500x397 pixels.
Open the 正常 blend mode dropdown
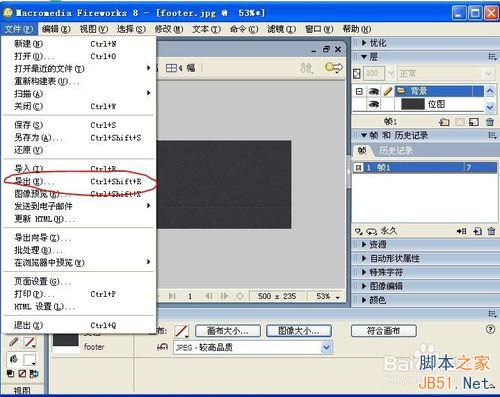pyautogui.click(x=488, y=73)
